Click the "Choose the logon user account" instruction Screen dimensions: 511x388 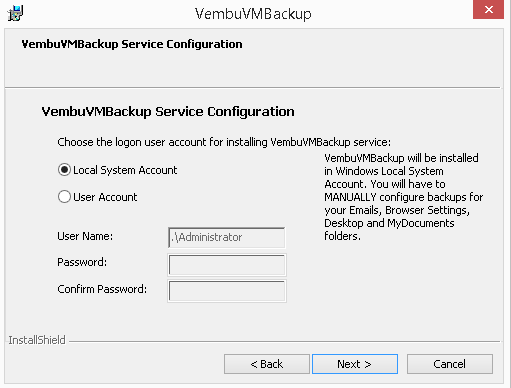point(224,142)
